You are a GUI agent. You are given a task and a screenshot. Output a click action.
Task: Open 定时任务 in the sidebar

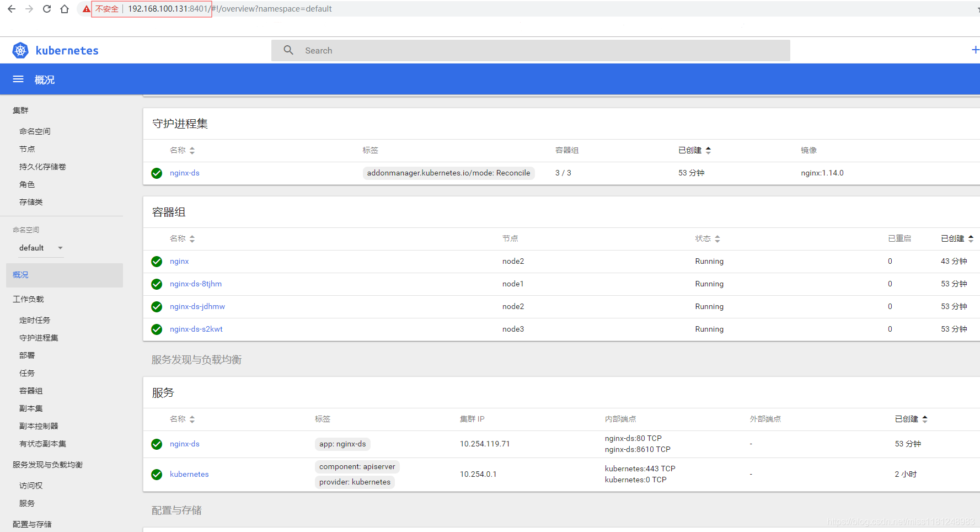coord(35,320)
